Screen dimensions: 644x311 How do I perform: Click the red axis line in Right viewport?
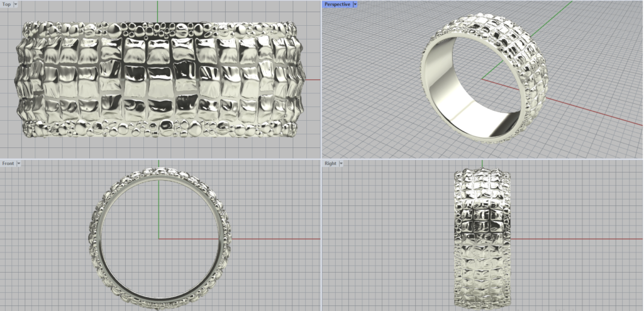566,239
